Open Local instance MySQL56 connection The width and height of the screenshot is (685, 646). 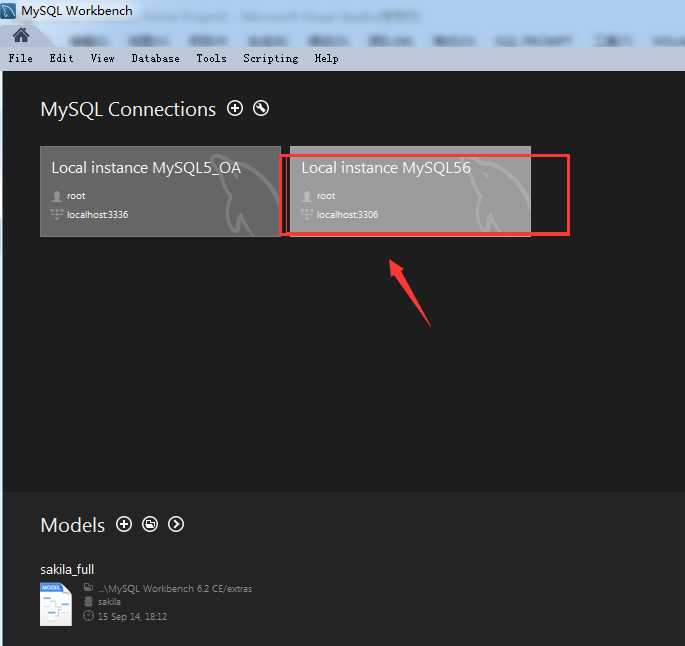pos(410,191)
